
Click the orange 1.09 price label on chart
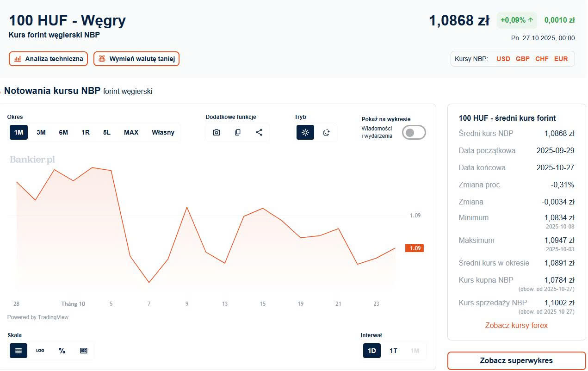[x=415, y=248]
